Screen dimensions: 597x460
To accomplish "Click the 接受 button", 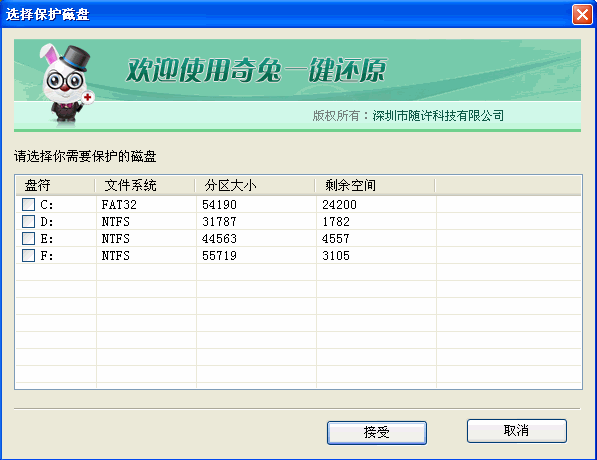I will [x=377, y=432].
